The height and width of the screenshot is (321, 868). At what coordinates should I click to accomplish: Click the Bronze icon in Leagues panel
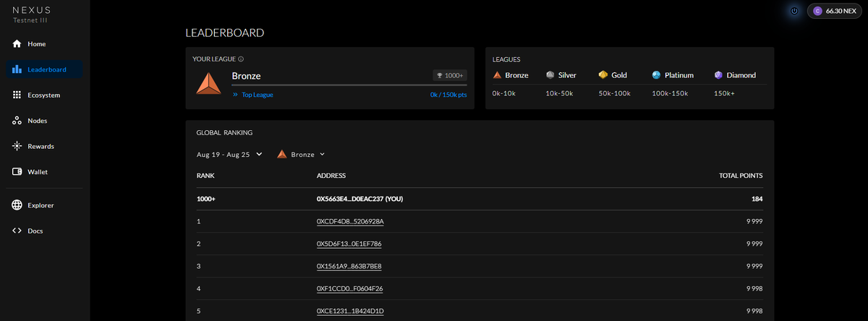pyautogui.click(x=497, y=75)
